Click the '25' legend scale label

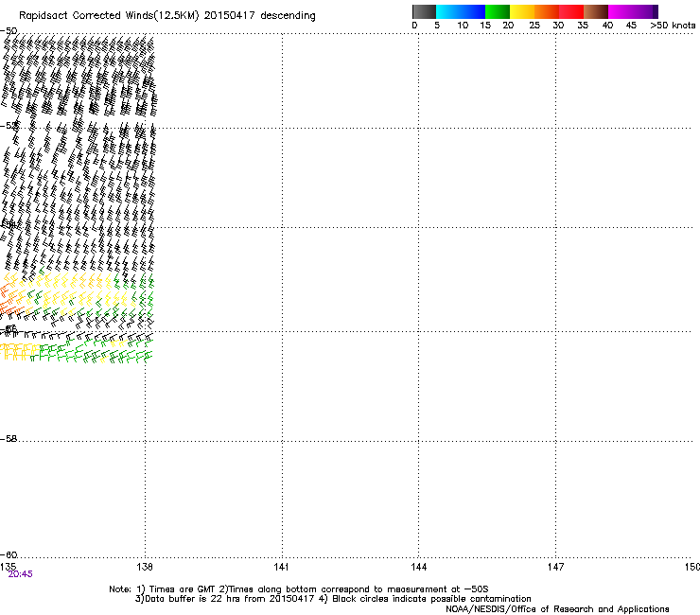[x=534, y=26]
